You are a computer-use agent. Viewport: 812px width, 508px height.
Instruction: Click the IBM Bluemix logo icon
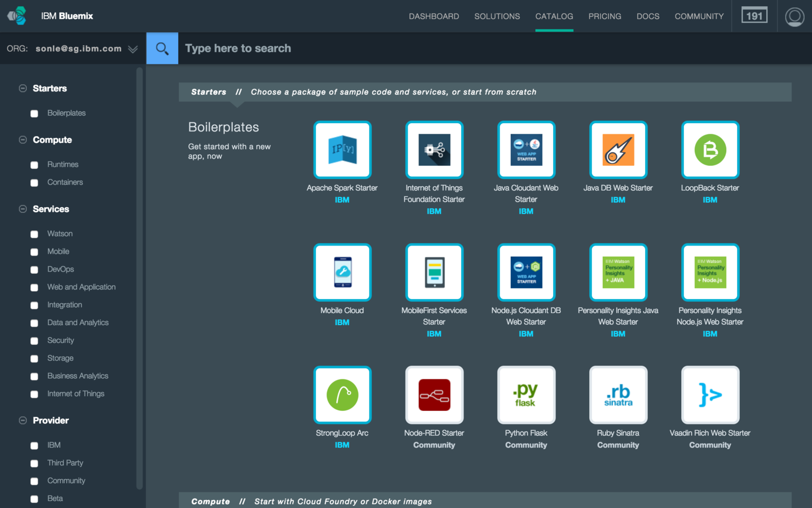click(x=17, y=16)
